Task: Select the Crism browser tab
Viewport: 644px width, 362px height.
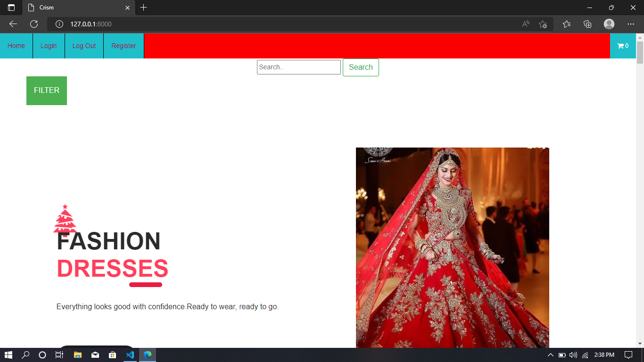Action: coord(78,8)
